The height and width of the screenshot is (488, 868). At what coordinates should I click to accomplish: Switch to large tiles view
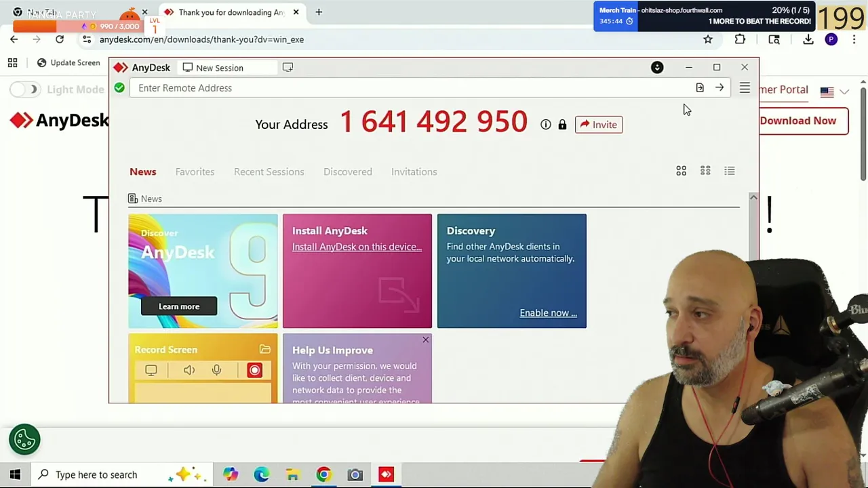(x=681, y=171)
